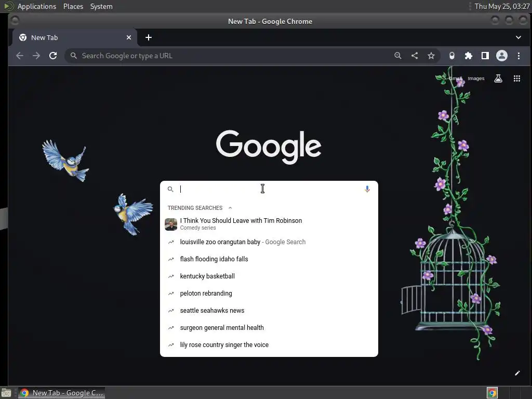Click the browser forward arrow
The height and width of the screenshot is (399, 532).
click(36, 56)
